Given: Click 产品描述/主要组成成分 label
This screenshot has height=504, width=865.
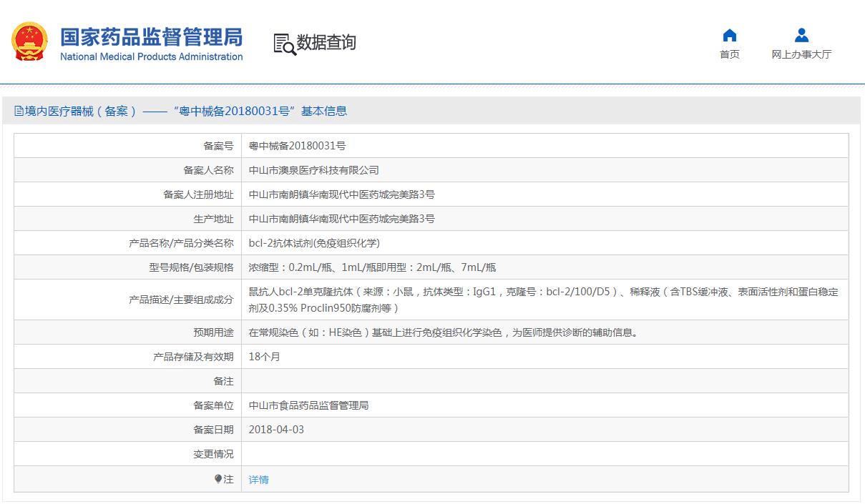Looking at the screenshot, I should point(181,300).
